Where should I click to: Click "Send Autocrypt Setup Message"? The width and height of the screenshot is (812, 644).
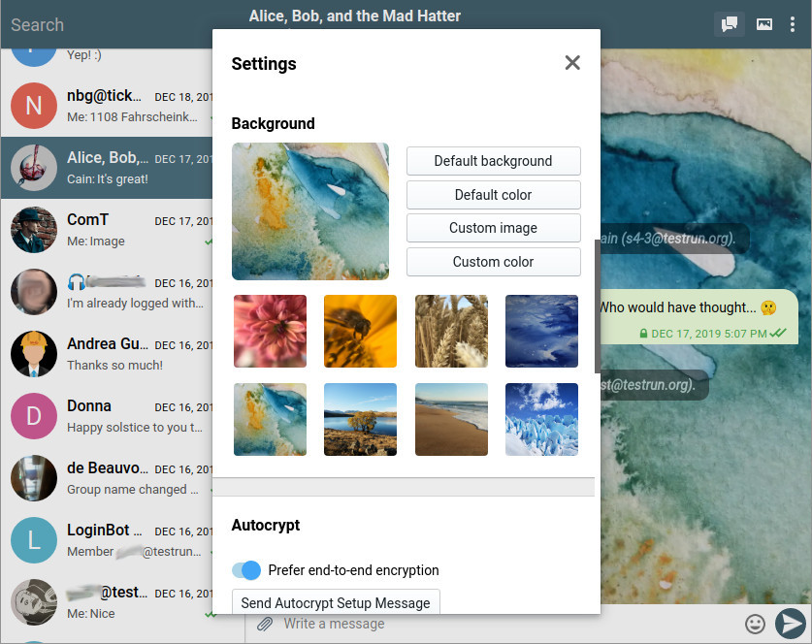pyautogui.click(x=336, y=602)
